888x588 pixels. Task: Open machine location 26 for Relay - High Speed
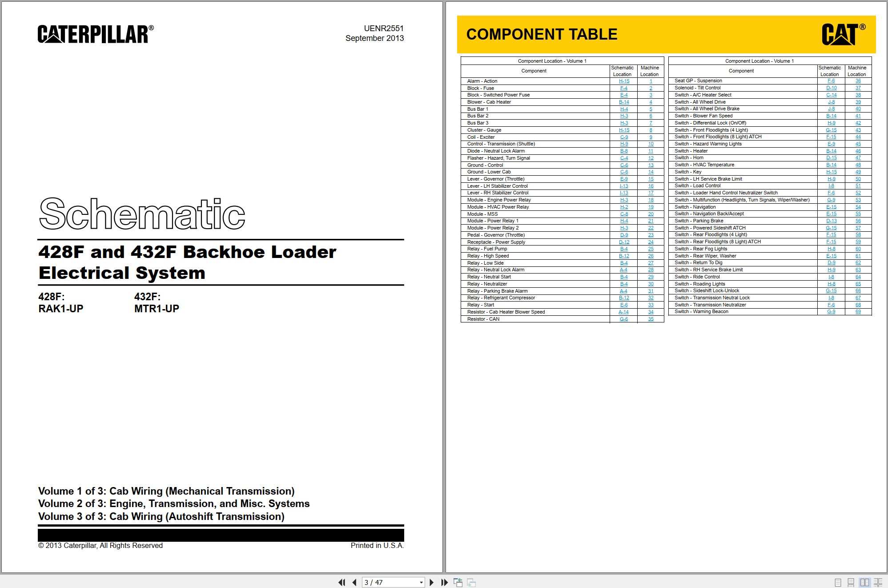pos(651,256)
